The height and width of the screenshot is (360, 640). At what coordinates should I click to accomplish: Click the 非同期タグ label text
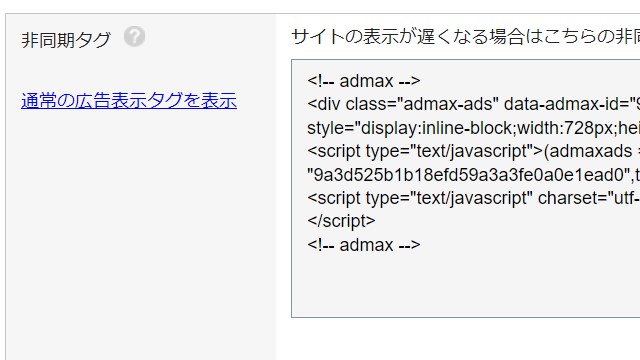tap(66, 40)
